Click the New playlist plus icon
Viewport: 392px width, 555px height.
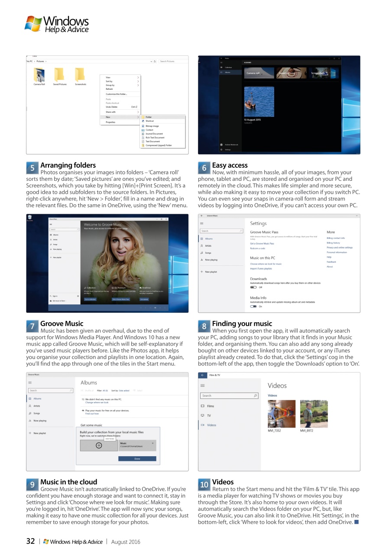30,433
